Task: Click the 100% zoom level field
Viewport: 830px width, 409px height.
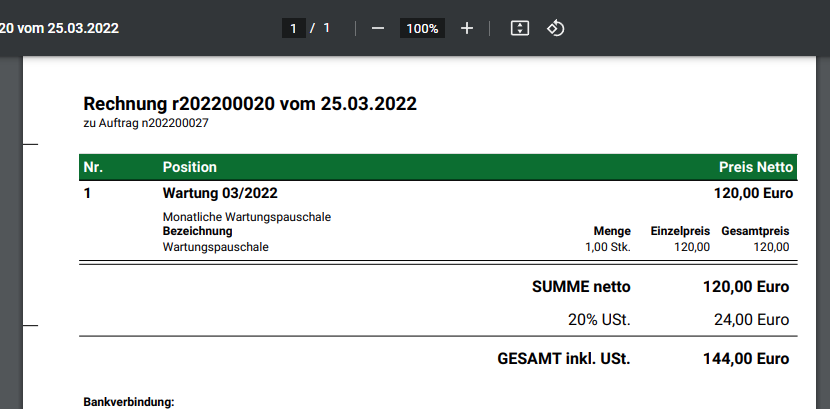Action: [422, 28]
